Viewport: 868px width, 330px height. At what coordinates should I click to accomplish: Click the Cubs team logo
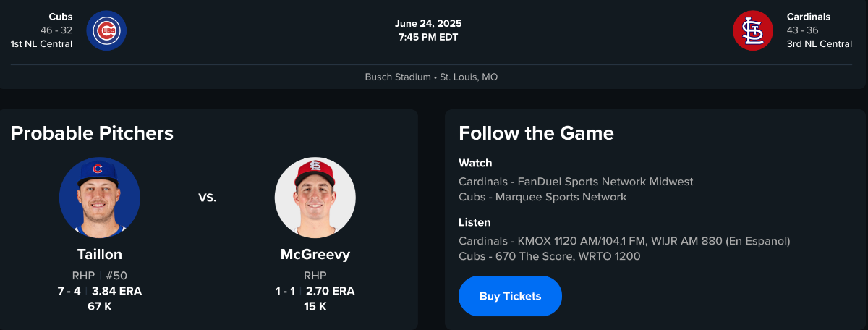click(106, 30)
